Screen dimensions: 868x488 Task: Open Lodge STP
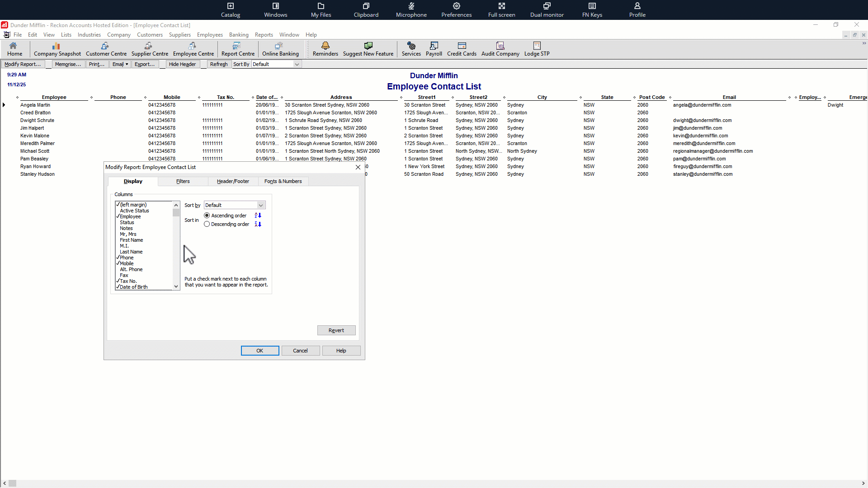coord(536,49)
